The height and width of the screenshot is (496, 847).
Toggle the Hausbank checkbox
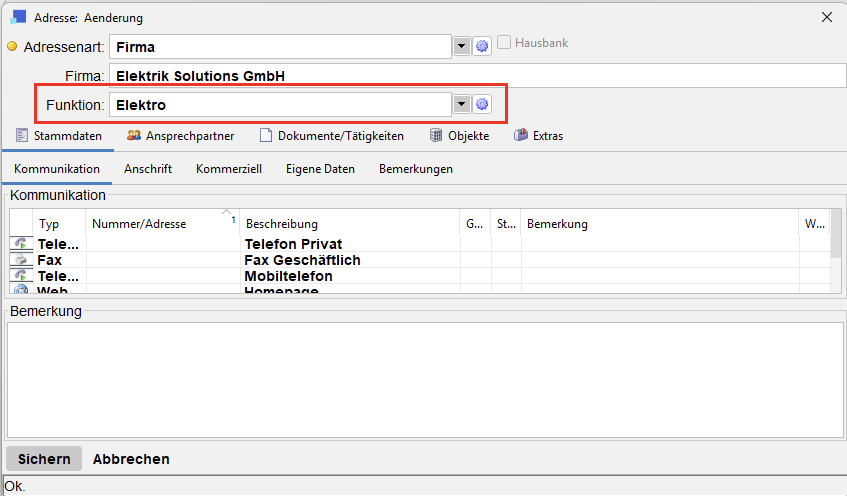coord(505,43)
